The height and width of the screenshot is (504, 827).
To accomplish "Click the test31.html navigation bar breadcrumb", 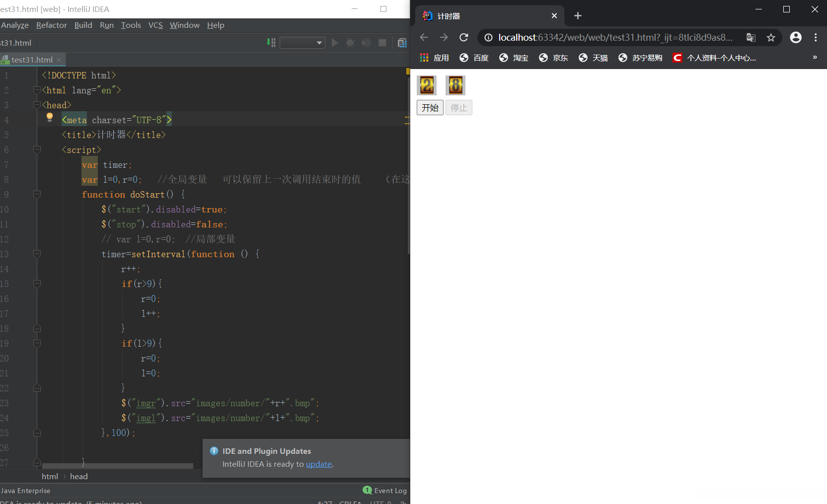I will [15, 43].
